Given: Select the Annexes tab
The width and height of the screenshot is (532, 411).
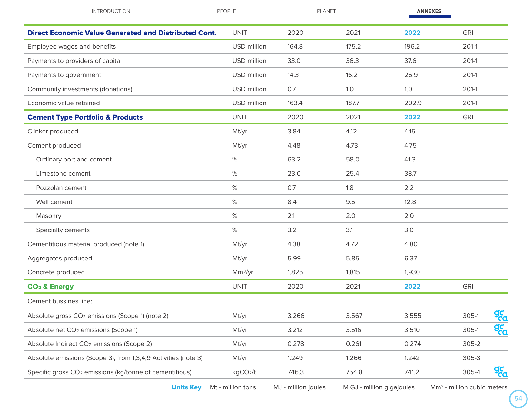Looking at the screenshot, I should [429, 11].
